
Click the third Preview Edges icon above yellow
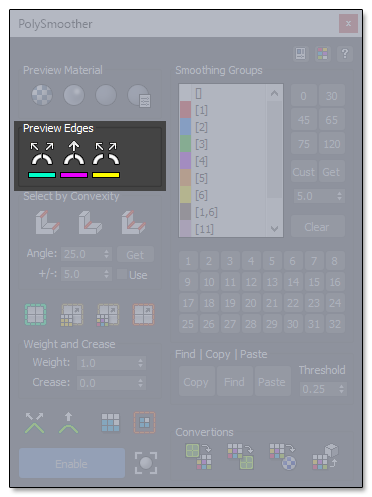click(106, 153)
